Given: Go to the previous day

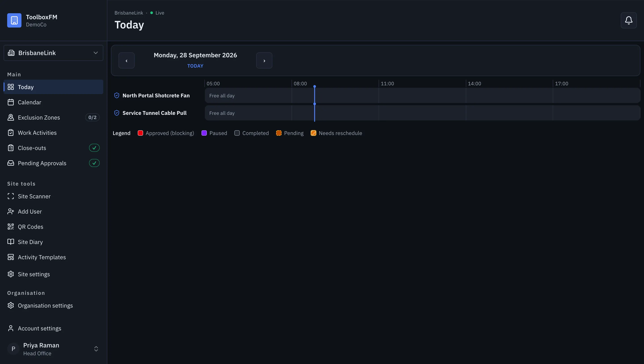Looking at the screenshot, I should point(127,61).
